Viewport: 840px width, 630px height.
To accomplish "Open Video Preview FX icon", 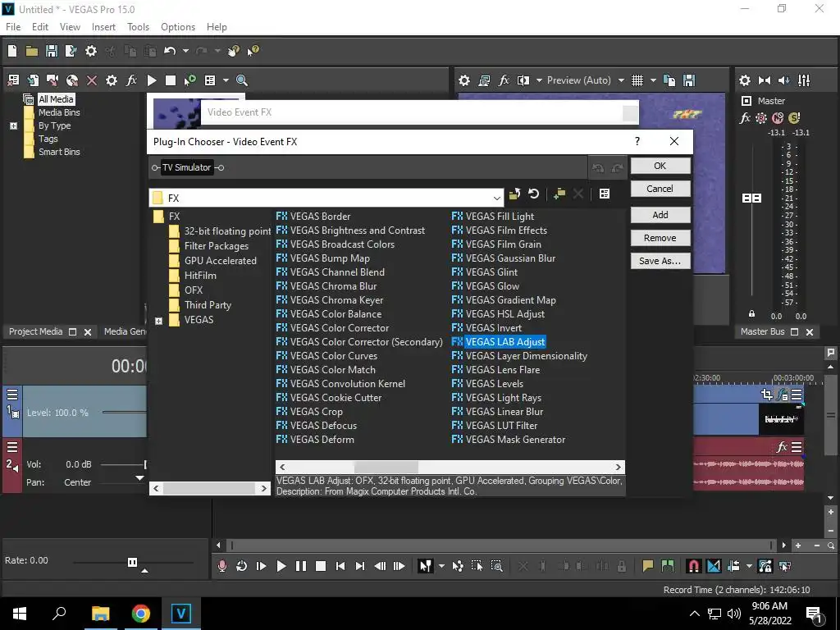I will [504, 80].
